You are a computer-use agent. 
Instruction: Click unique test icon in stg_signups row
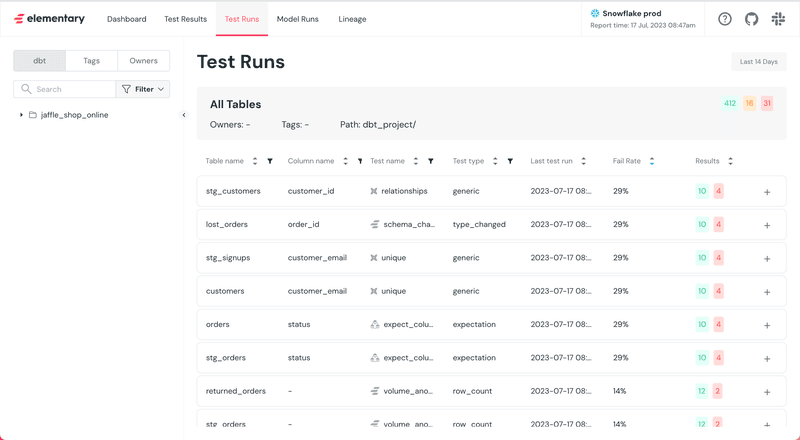[x=374, y=258]
